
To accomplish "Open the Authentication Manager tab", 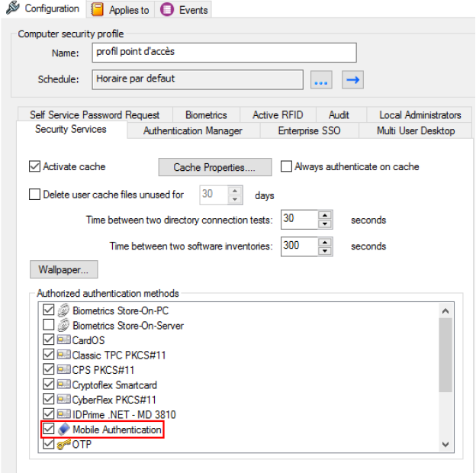I will (193, 131).
